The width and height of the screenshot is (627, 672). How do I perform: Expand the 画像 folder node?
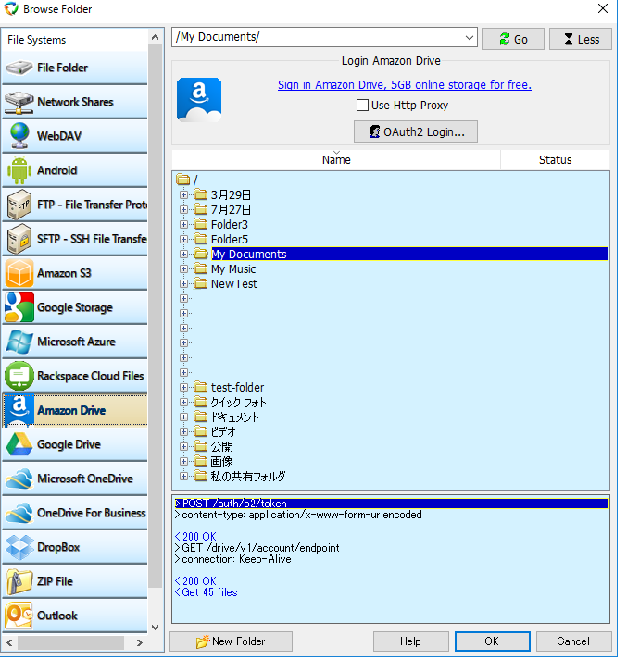(183, 462)
